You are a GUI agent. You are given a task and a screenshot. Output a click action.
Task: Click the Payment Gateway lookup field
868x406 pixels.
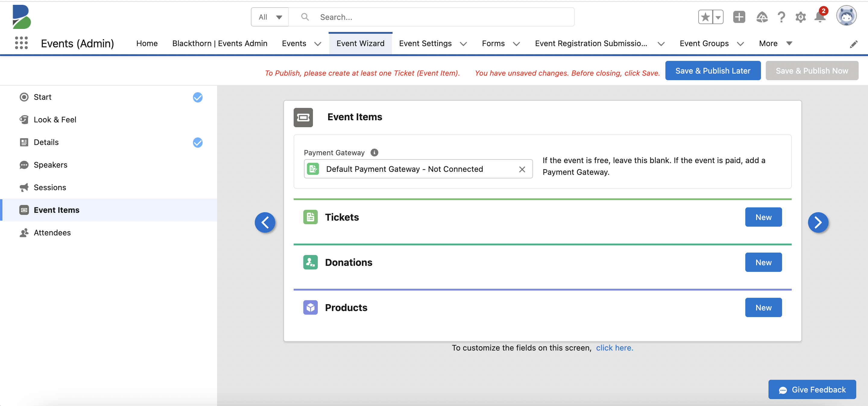[418, 169]
